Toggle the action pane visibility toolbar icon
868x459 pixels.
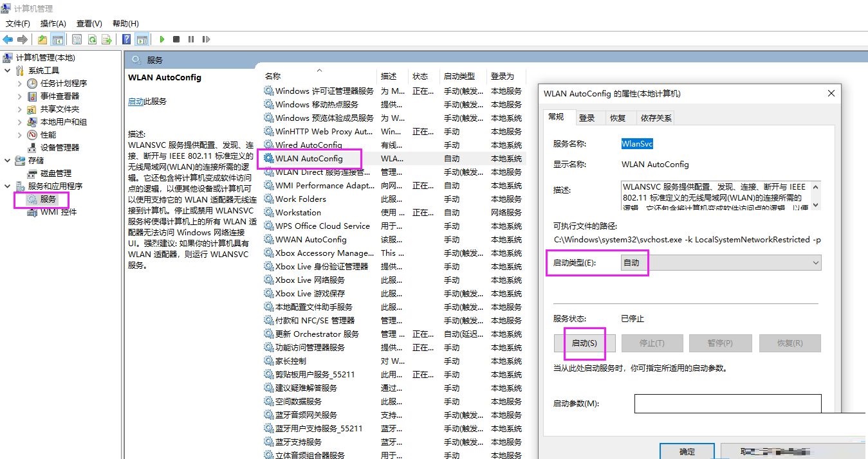coord(142,39)
